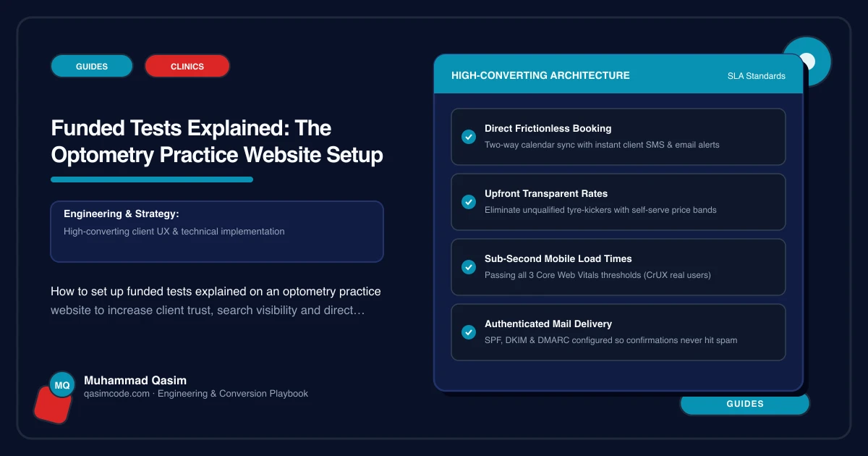868x456 pixels.
Task: Select the GUIDES badge below the architecture card
Action: click(x=745, y=404)
